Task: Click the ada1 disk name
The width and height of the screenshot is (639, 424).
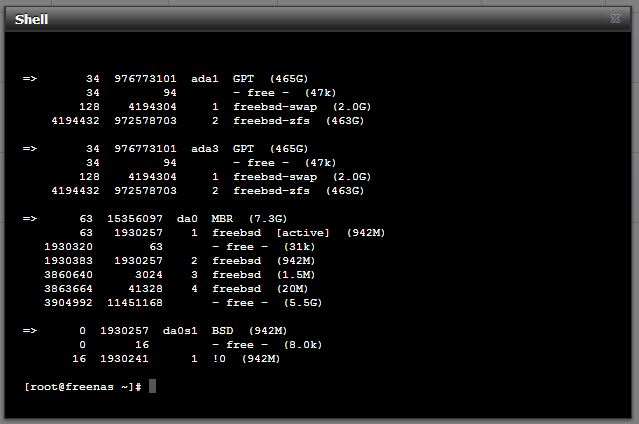Action: click(x=205, y=79)
